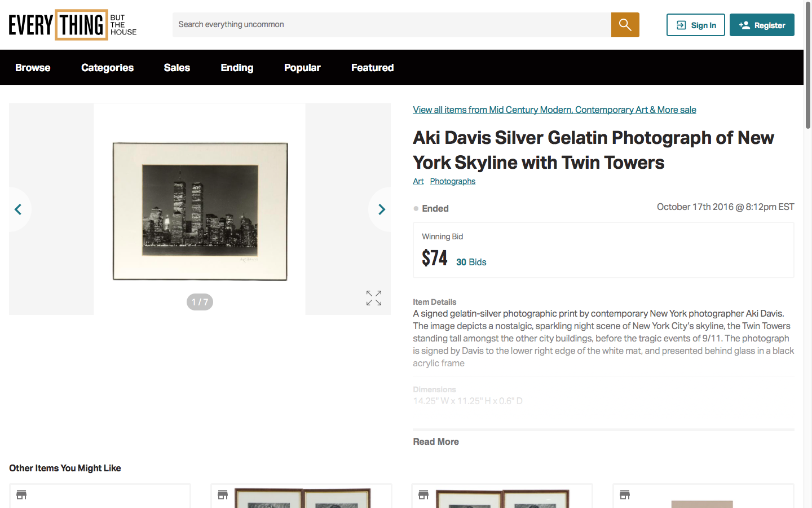View all items from Mid Century Modern sale

[554, 110]
